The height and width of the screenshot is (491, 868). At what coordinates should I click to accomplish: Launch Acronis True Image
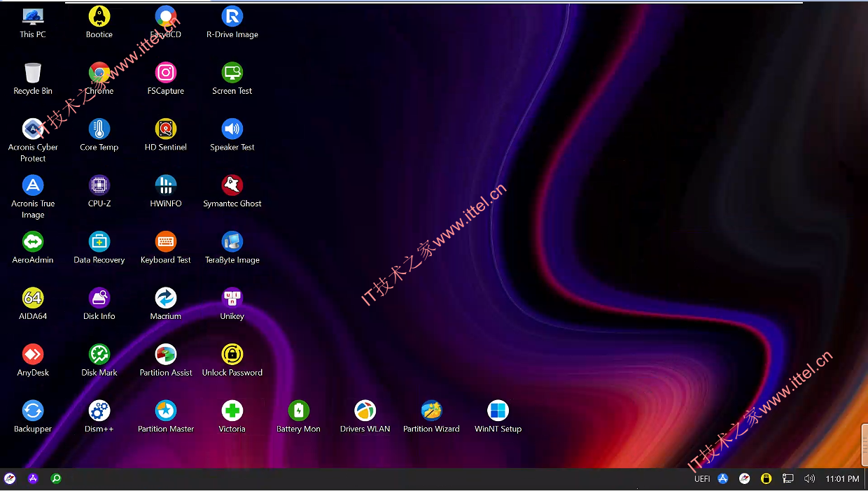pos(33,197)
